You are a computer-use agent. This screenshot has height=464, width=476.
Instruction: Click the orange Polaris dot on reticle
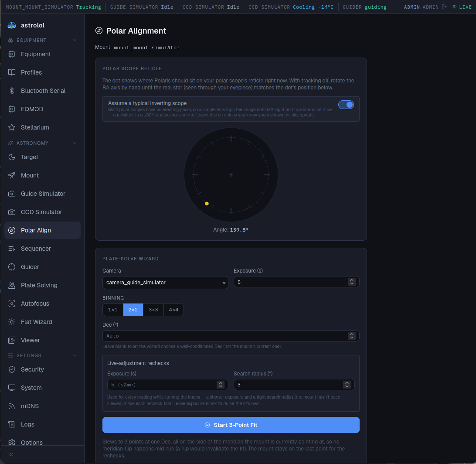pos(207,204)
